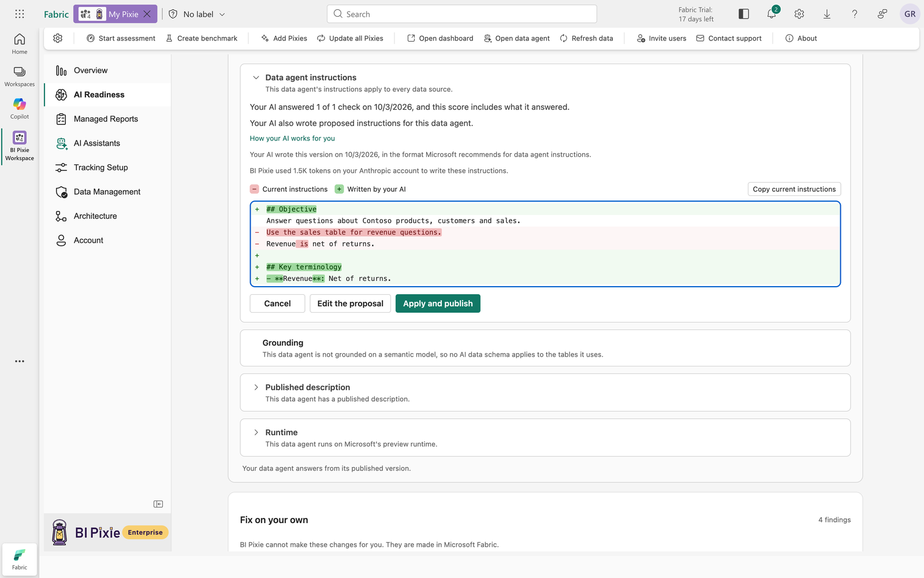Cancel the proposed instructions

click(277, 303)
